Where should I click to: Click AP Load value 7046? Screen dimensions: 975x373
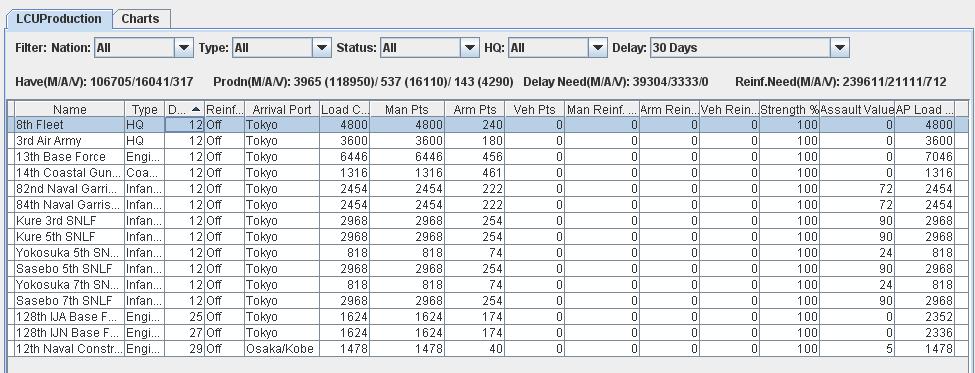[x=925, y=157]
